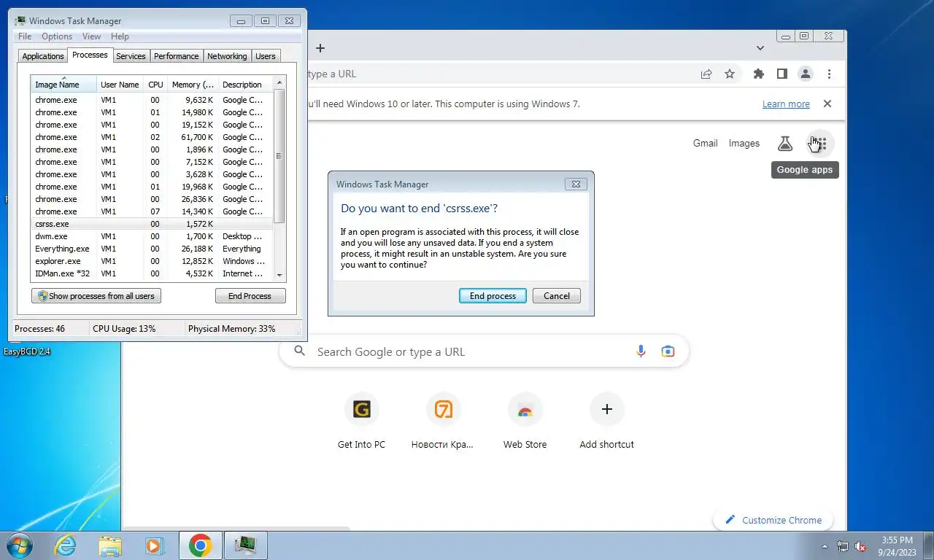Open Windows Explorer folder on taskbar

tap(110, 545)
